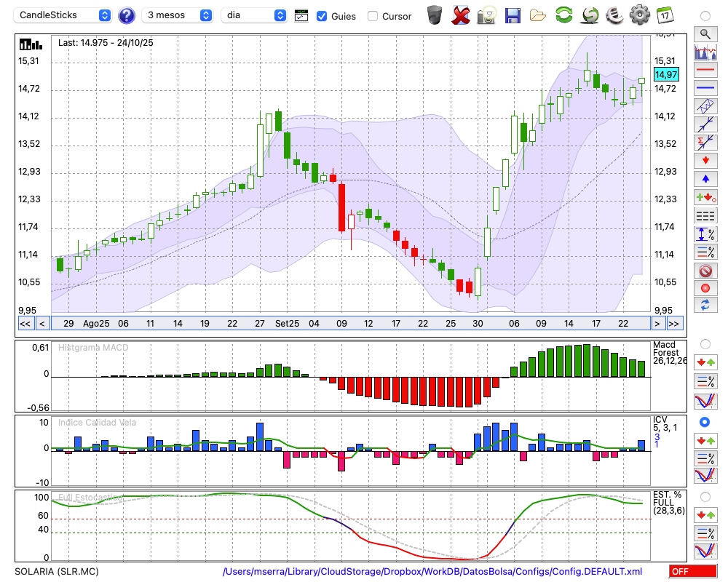Open the 3 mesos period dropdown

pos(178,15)
